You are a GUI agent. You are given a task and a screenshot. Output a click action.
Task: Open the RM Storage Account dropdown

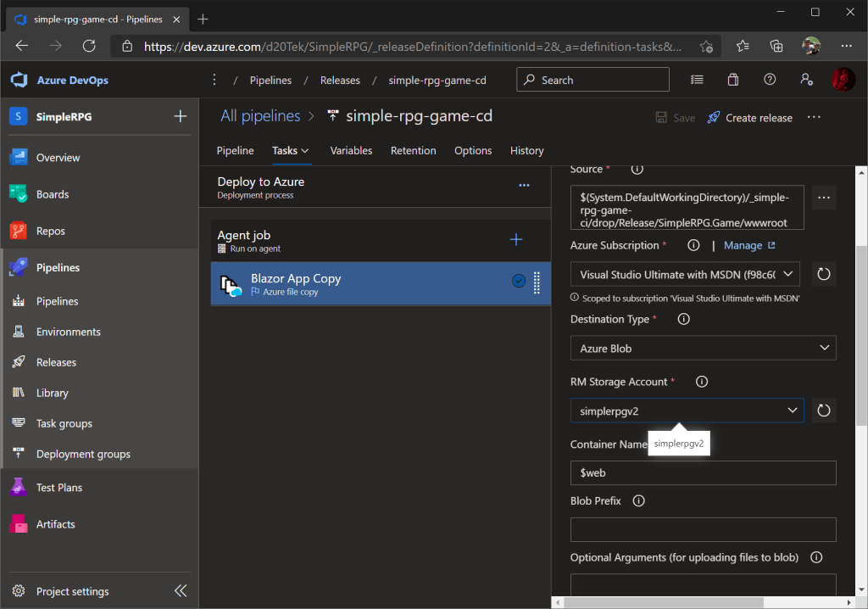pos(687,411)
